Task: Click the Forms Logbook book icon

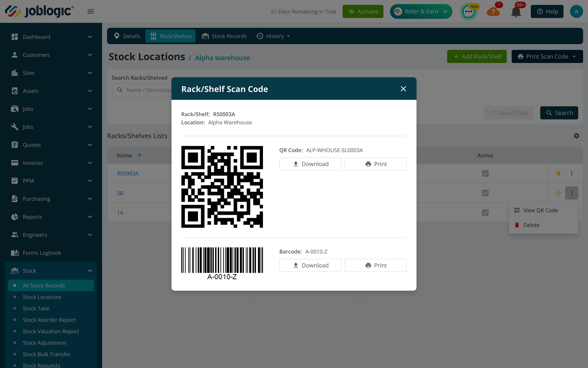Action: click(14, 253)
